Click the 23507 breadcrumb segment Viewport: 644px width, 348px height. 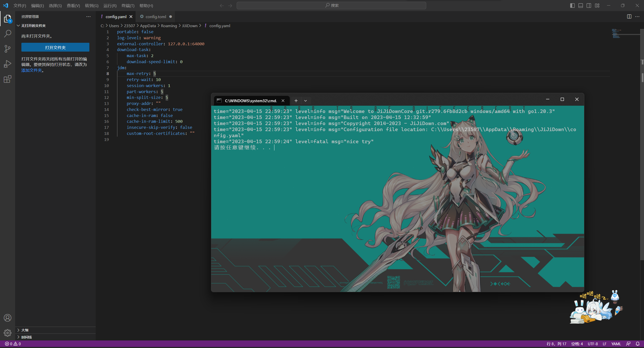(x=129, y=26)
